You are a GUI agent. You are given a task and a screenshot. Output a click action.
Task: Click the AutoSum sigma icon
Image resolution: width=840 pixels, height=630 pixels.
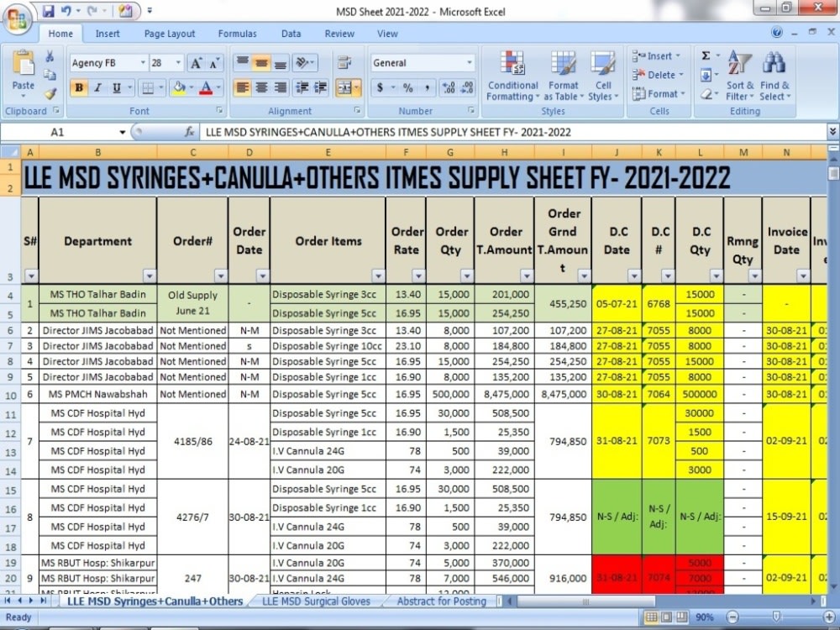[706, 55]
